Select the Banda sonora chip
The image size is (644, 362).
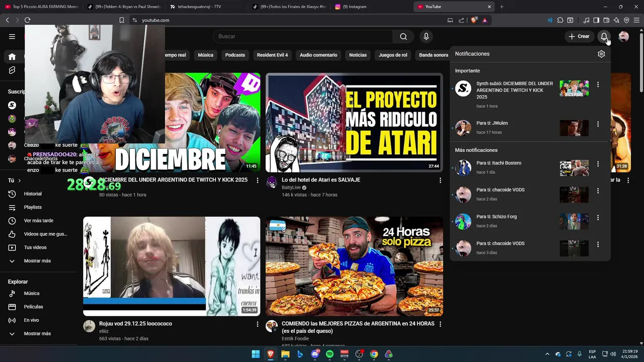[x=433, y=55]
